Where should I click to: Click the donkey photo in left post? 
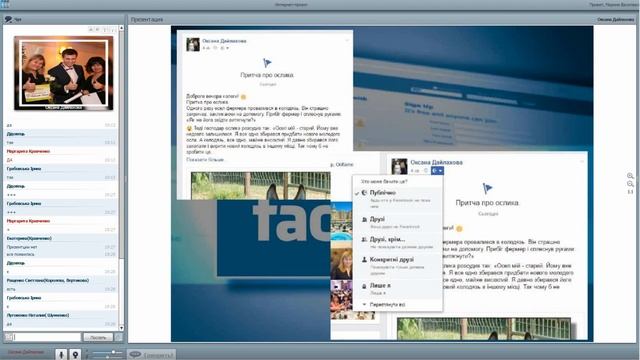coord(261,186)
